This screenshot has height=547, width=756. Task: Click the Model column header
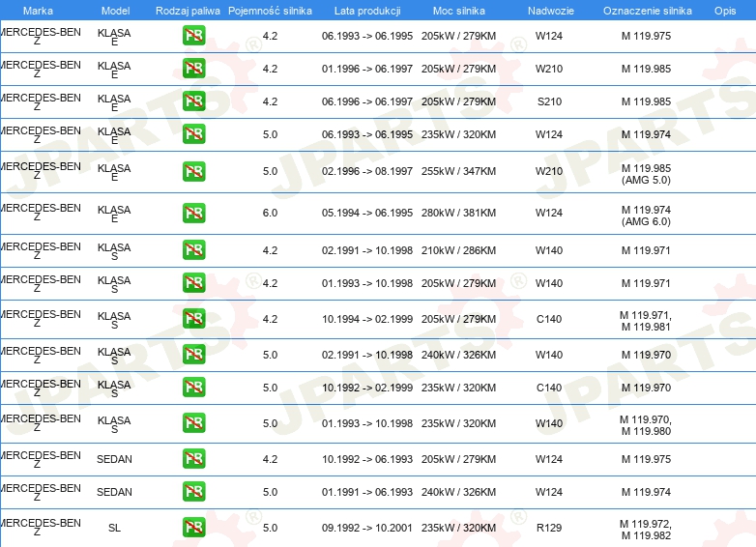[x=116, y=11]
